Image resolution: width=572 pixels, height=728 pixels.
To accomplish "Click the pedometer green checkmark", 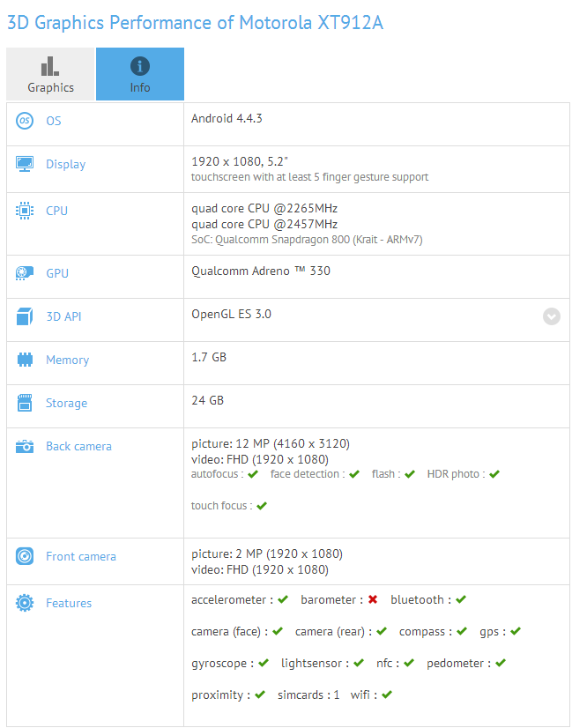I will [x=501, y=663].
